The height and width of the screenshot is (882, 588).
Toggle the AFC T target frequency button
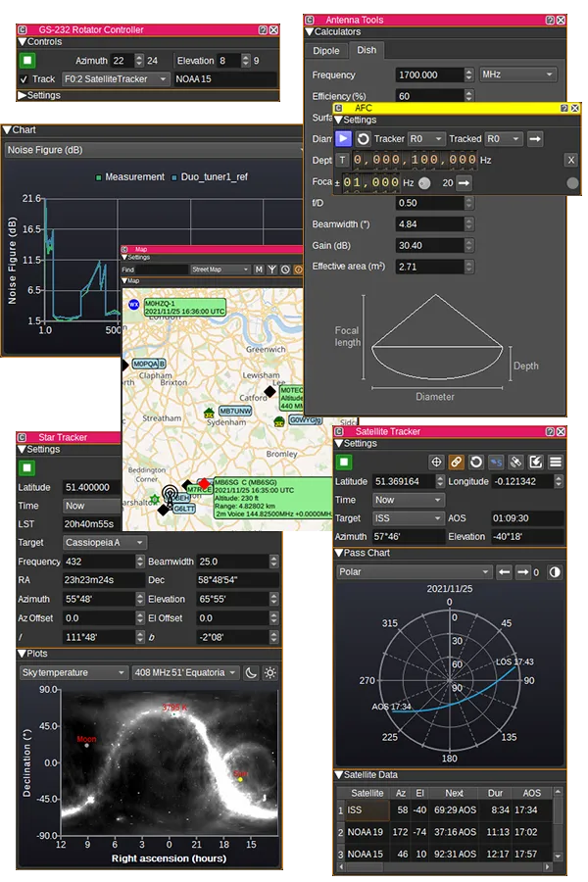click(x=342, y=160)
